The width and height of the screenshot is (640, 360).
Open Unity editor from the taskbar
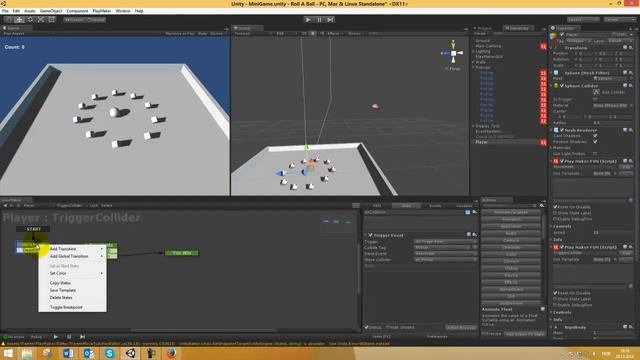pyautogui.click(x=131, y=353)
